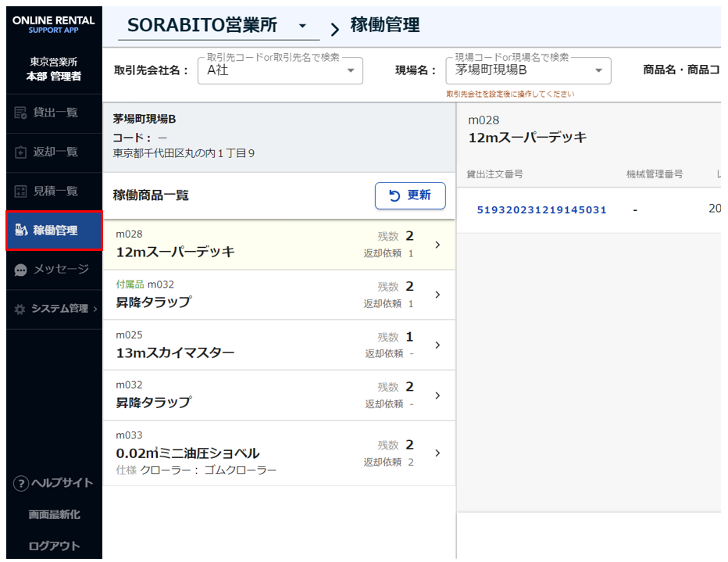Open the メッセージ menu item
Screen dimensions: 728x562
tap(55, 270)
